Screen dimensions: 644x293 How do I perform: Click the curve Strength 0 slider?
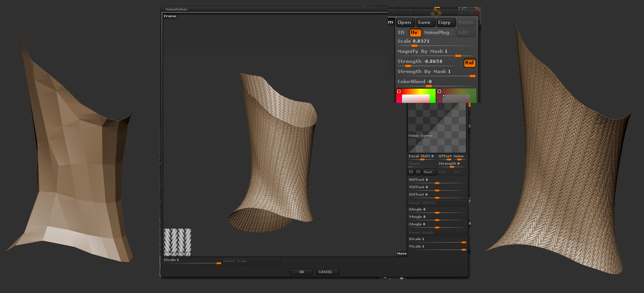click(x=452, y=164)
